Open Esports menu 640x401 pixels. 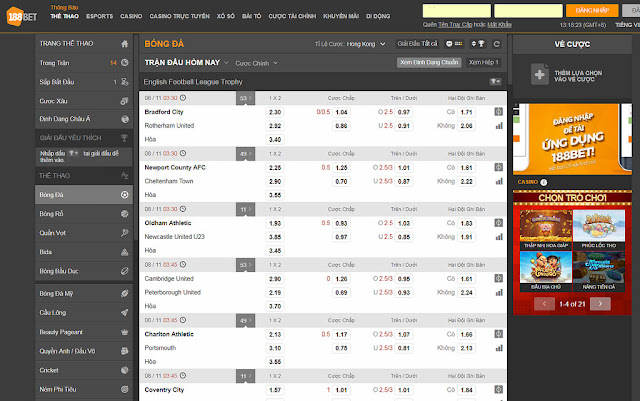point(100,16)
